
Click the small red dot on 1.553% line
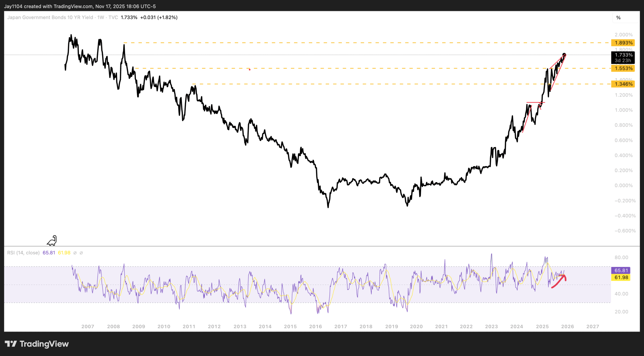click(250, 70)
